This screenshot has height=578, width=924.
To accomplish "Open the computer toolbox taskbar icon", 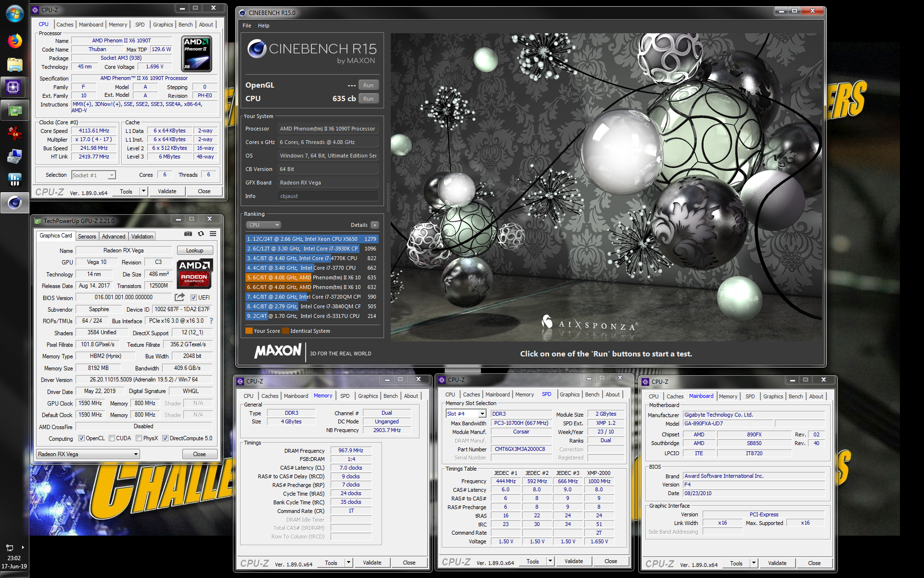I will coord(14,157).
